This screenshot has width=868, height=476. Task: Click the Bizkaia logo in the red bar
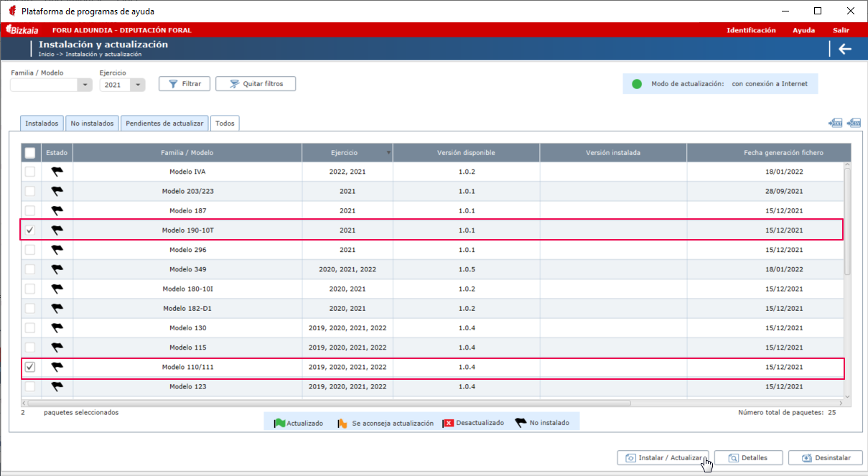(22, 30)
